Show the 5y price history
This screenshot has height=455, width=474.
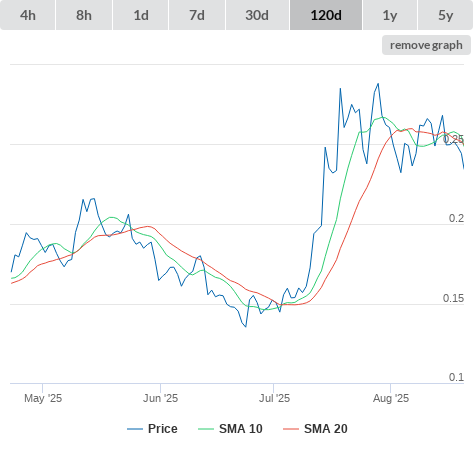(446, 15)
